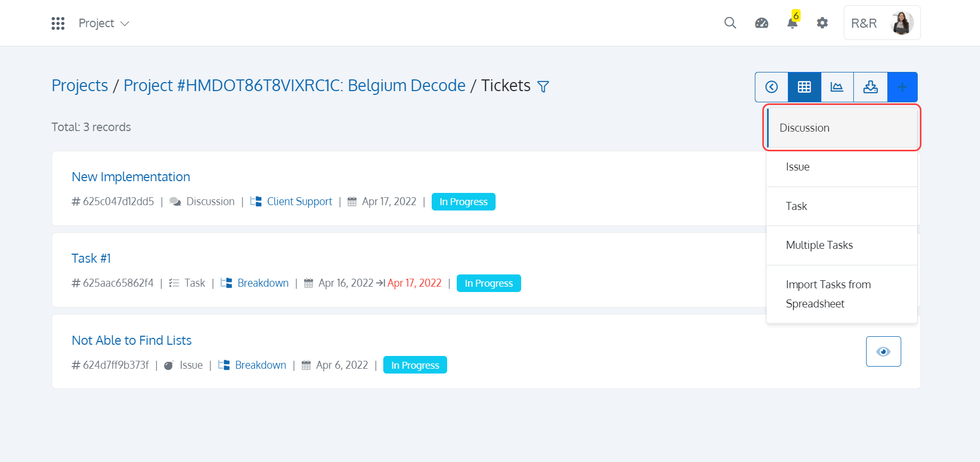Screen dimensions: 980x462
Task: Select Multiple Tasks menu entry
Action: tap(842, 245)
